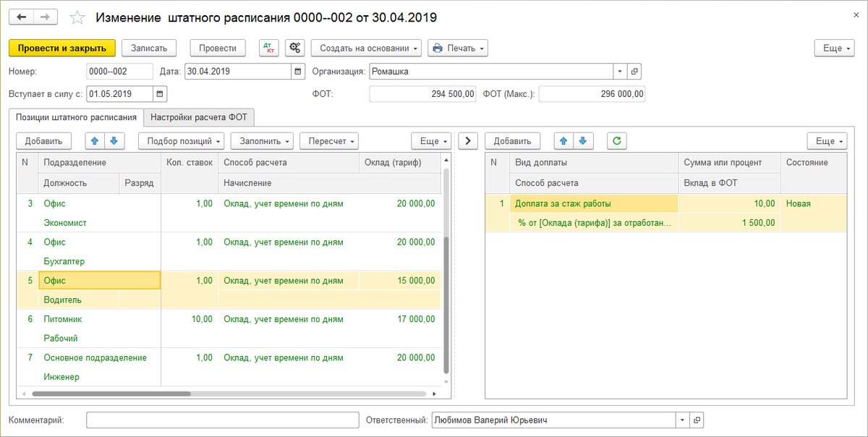Open calendar picker for Дата field
Screen dimensions: 868x437
[x=297, y=72]
